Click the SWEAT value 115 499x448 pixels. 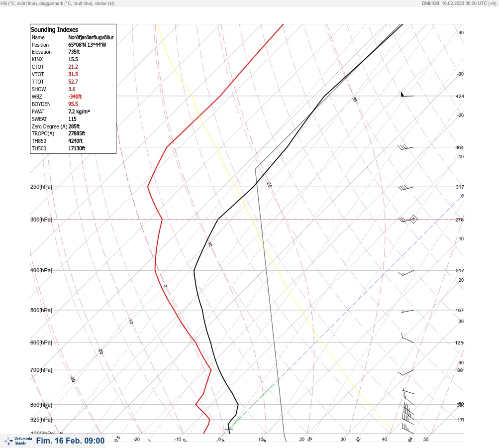[72, 119]
